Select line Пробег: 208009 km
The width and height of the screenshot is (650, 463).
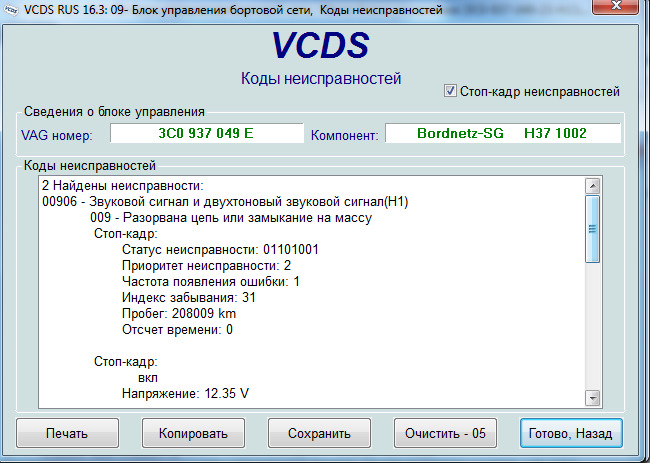[179, 313]
